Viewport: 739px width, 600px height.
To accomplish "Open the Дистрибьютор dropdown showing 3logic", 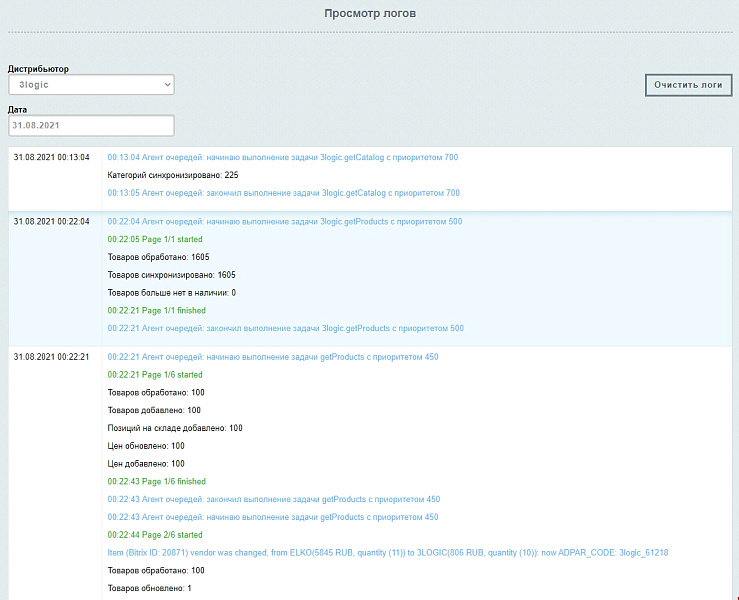I will tap(91, 85).
